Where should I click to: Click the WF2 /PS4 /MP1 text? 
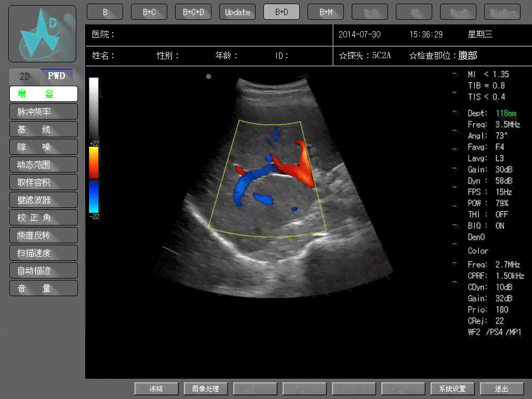(x=495, y=332)
